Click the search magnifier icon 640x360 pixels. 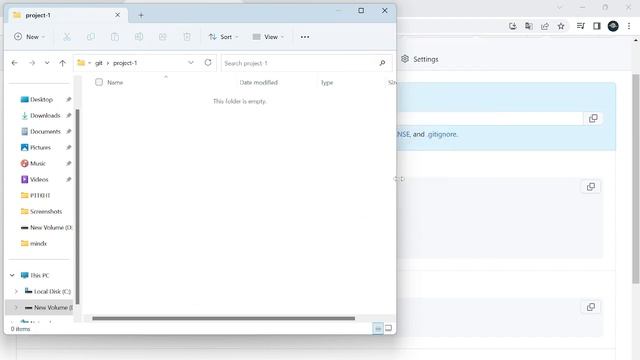(x=382, y=63)
